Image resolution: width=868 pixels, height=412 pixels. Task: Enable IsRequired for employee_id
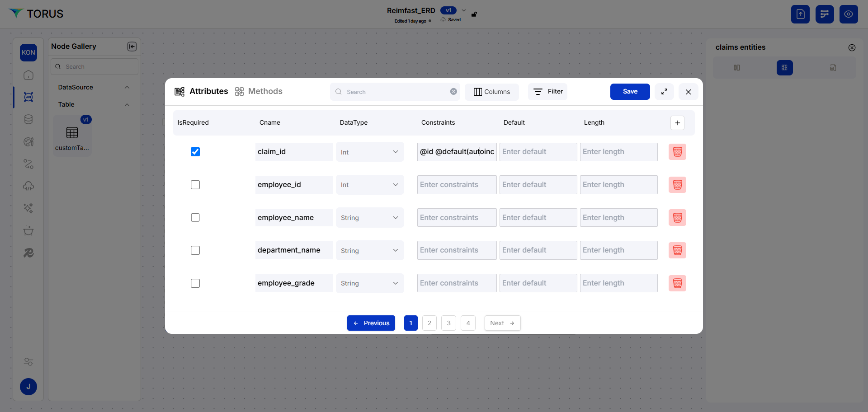(195, 184)
